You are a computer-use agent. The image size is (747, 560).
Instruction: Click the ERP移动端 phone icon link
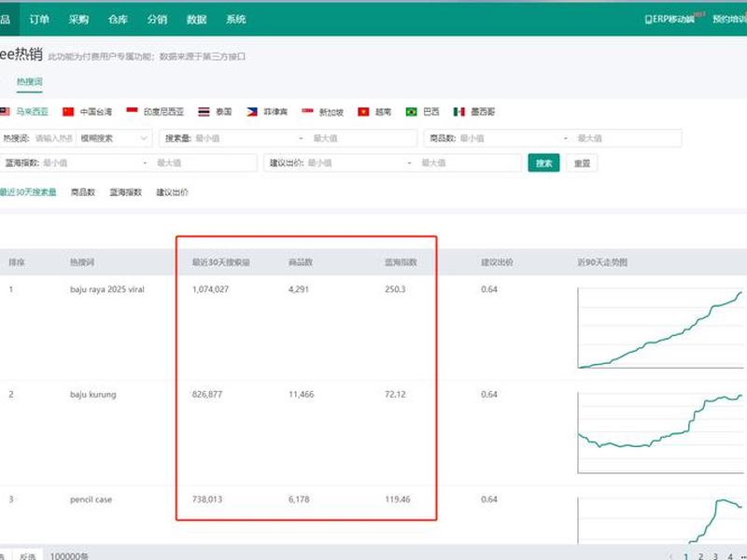click(669, 19)
